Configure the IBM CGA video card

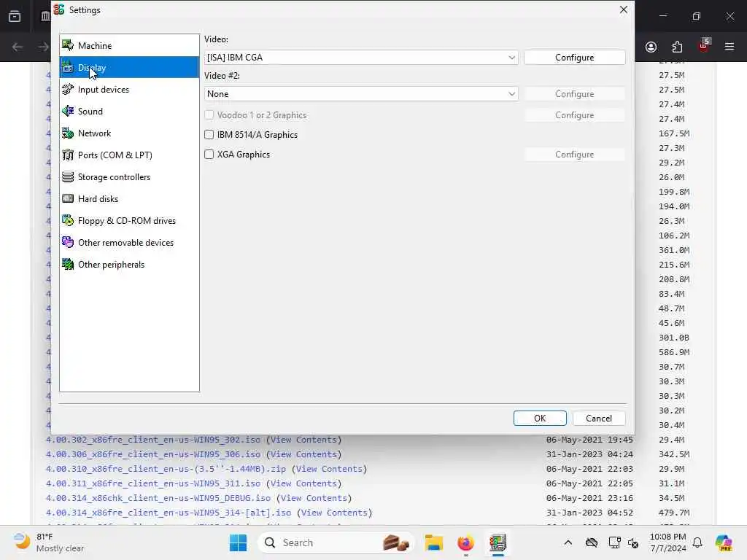point(575,58)
